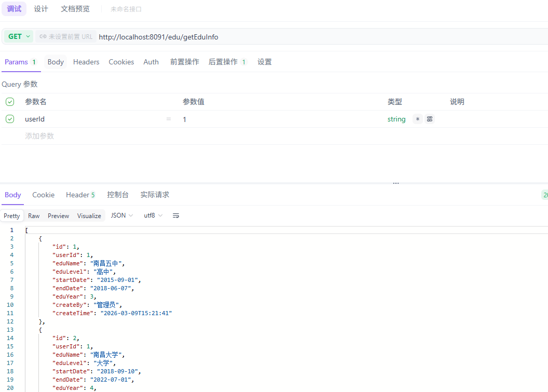548x392 pixels.
Task: Click the request URL input field
Action: tap(322, 37)
